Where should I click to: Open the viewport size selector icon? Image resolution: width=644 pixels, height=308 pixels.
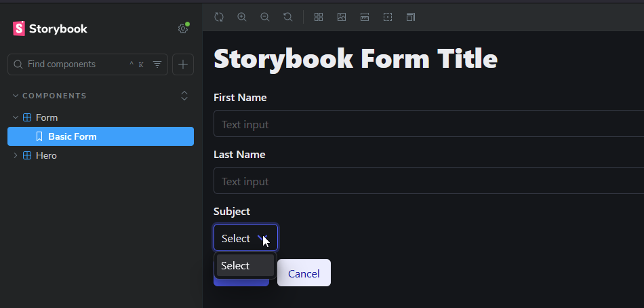pyautogui.click(x=411, y=17)
